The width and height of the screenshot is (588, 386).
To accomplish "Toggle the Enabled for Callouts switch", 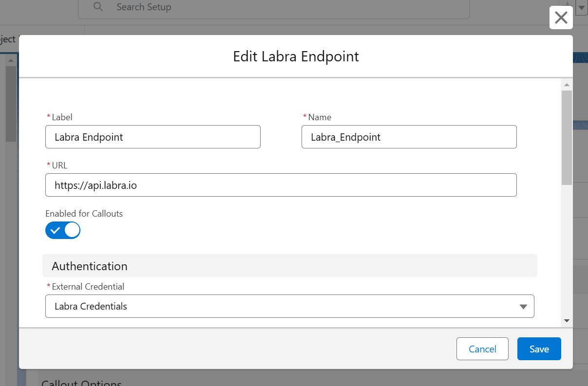I will pos(63,230).
